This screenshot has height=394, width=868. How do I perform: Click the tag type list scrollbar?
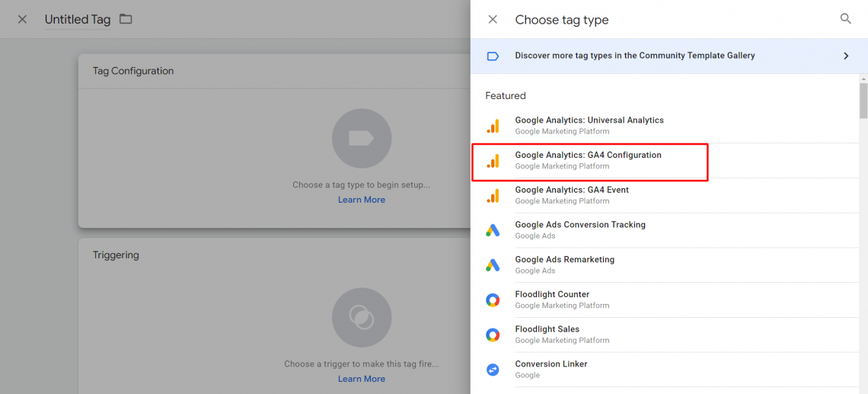click(863, 100)
